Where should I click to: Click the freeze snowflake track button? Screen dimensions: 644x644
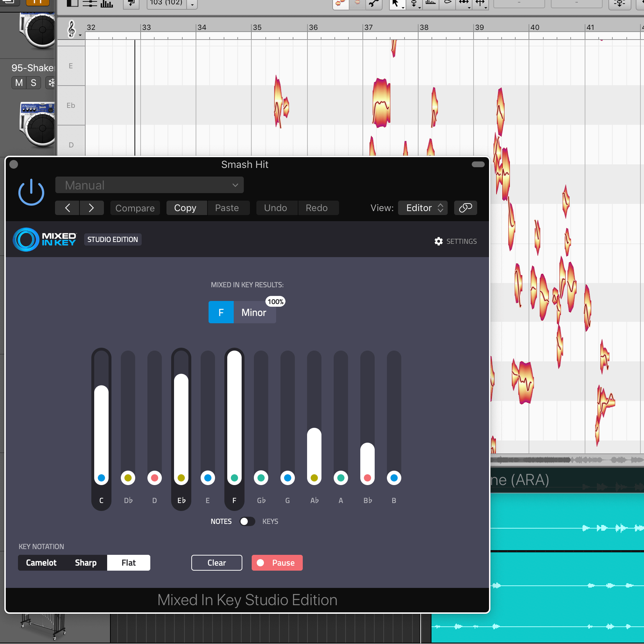[x=51, y=83]
